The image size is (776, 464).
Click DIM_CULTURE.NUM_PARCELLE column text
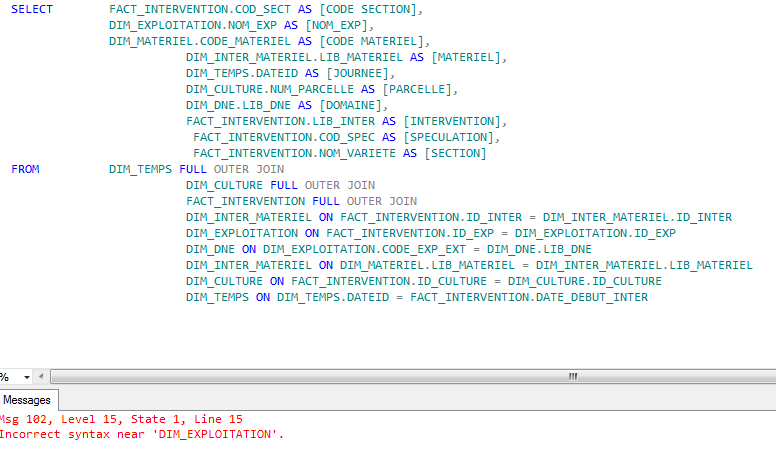(270, 89)
